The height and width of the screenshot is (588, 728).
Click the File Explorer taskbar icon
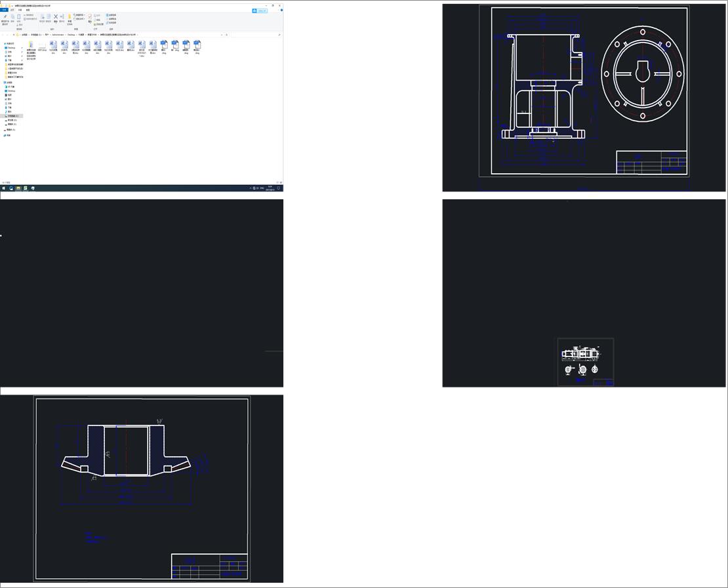(x=18, y=188)
